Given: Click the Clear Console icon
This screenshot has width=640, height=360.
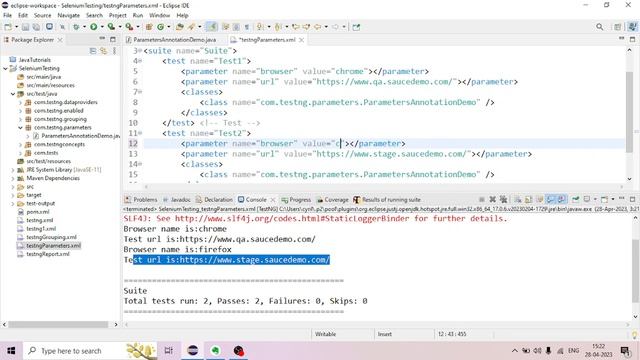Looking at the screenshot, I should click(x=518, y=199).
